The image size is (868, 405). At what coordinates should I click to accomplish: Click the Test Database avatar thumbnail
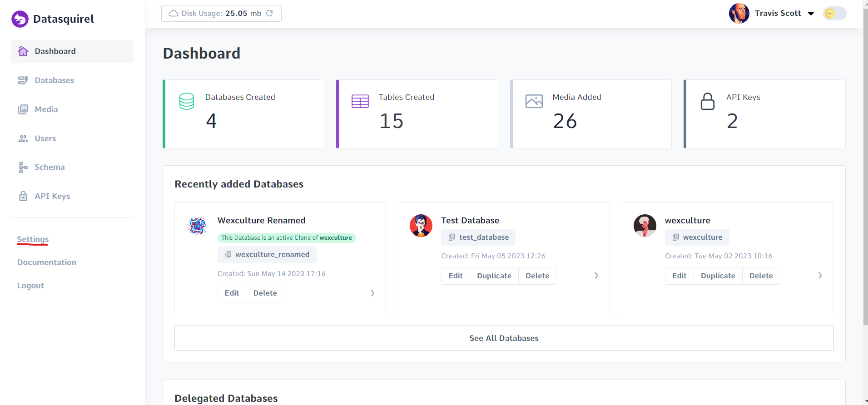(421, 226)
